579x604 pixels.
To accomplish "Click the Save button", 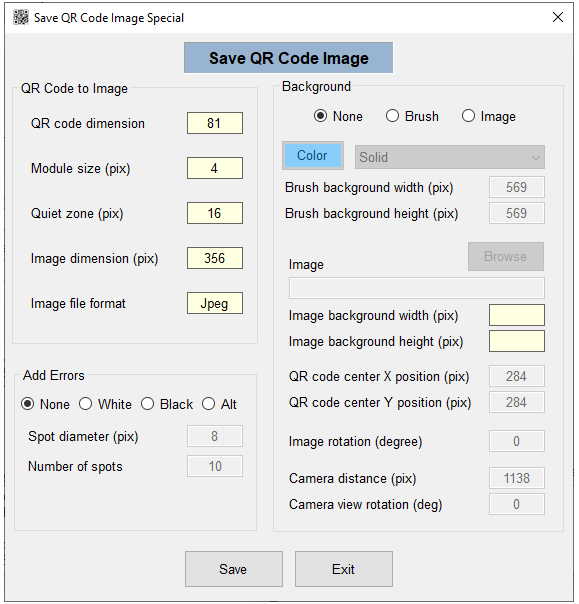I will click(233, 569).
